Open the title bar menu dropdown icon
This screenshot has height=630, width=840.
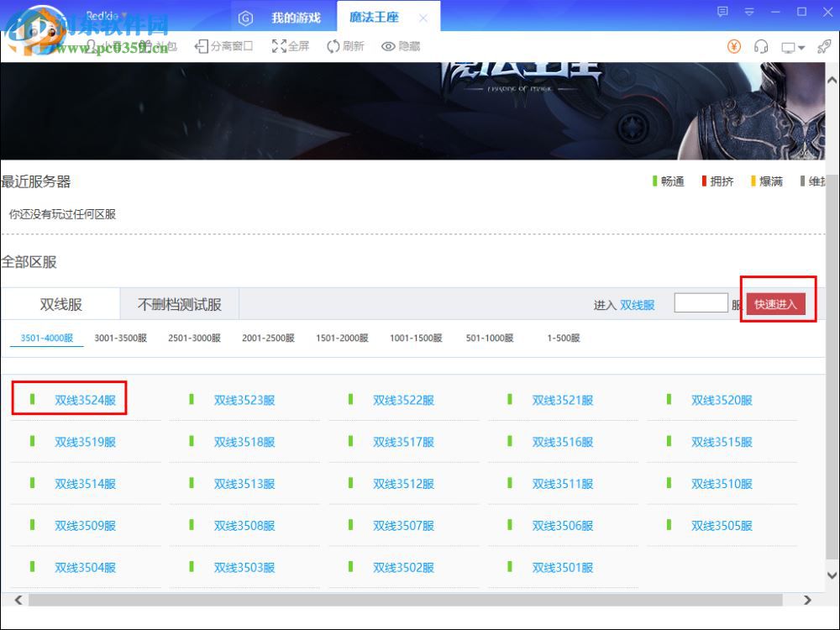[x=749, y=12]
